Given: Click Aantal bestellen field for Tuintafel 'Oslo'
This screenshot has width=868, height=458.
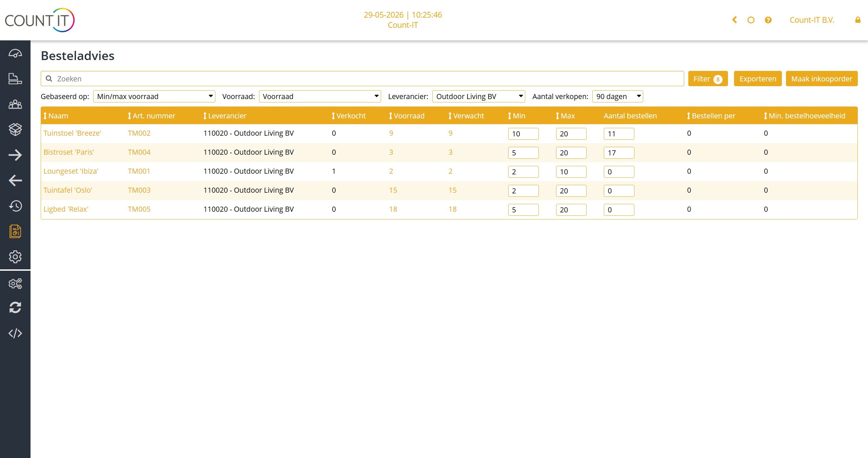Looking at the screenshot, I should point(619,191).
